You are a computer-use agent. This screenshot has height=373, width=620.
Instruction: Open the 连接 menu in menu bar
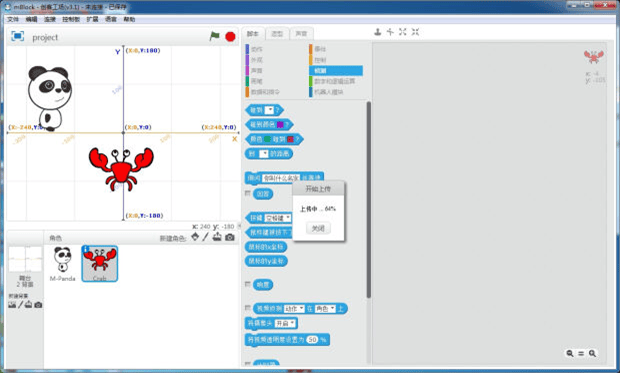[50, 19]
